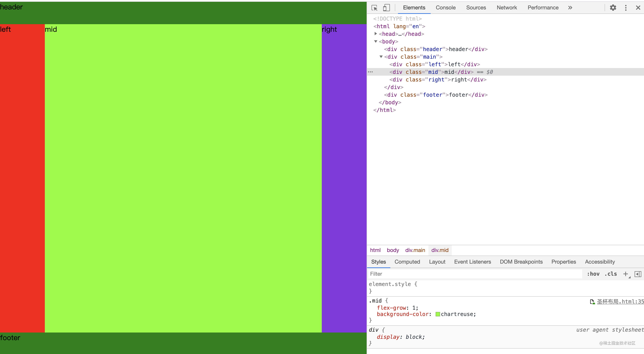The image size is (644, 354).
Task: Open the chartreuse color swatch picker
Action: point(438,314)
